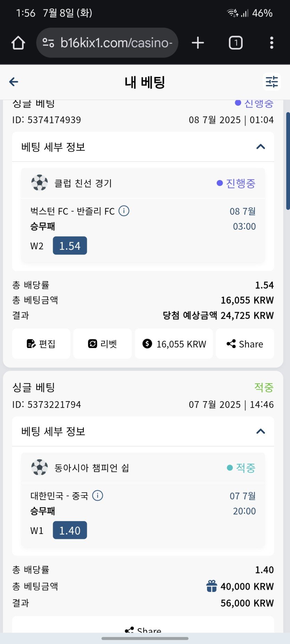Go back using the arrow icon
The width and height of the screenshot is (290, 644).
14,82
